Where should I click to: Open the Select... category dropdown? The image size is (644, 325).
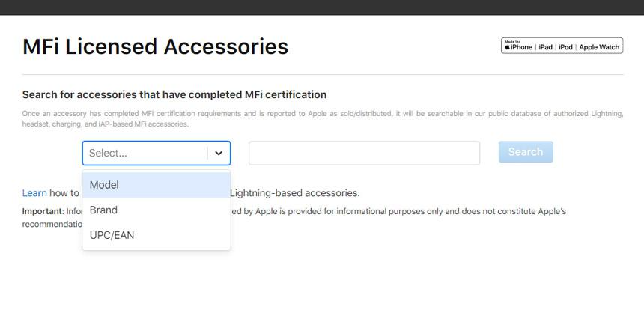156,154
